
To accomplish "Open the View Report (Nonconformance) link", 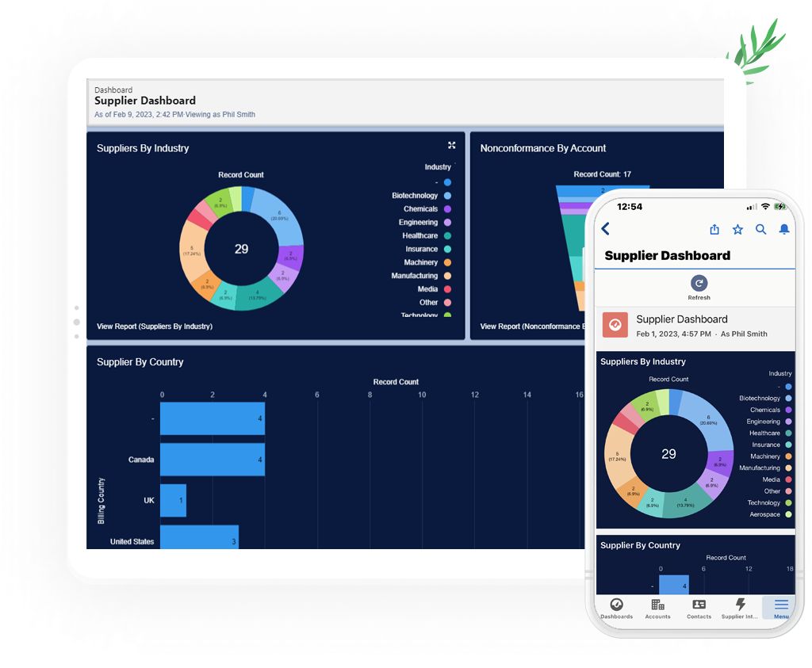I will [x=530, y=326].
